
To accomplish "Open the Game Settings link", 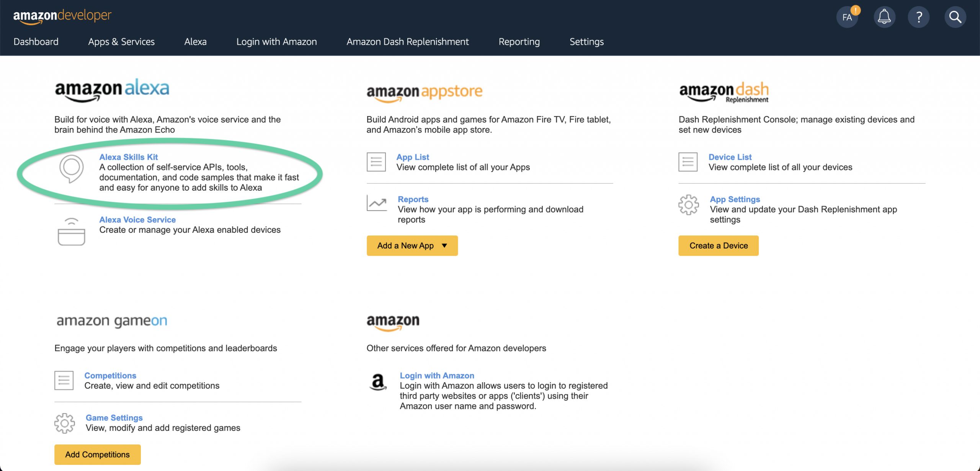I will pyautogui.click(x=114, y=417).
